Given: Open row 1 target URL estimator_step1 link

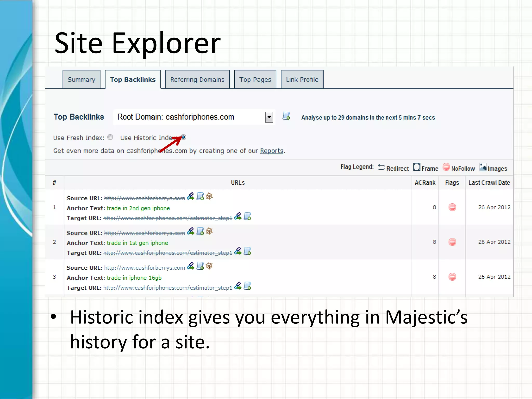Looking at the screenshot, I should [168, 218].
